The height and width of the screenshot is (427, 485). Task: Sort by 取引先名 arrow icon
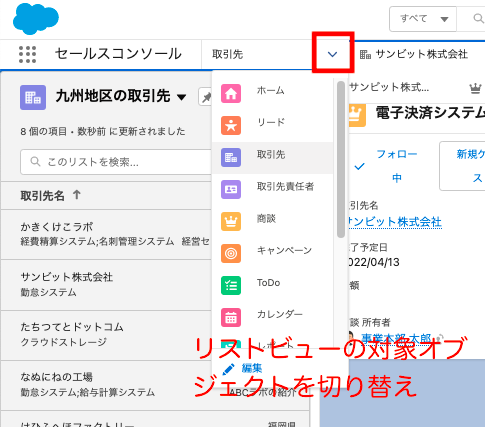coord(77,195)
